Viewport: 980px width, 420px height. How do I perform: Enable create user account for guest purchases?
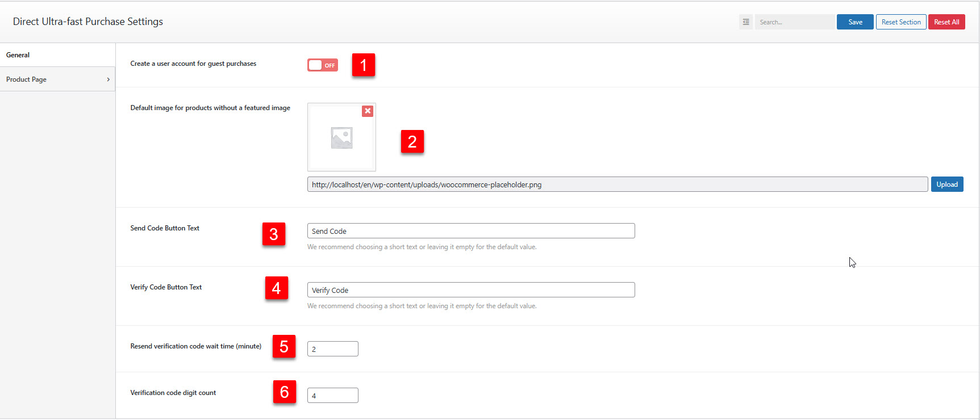click(x=322, y=65)
